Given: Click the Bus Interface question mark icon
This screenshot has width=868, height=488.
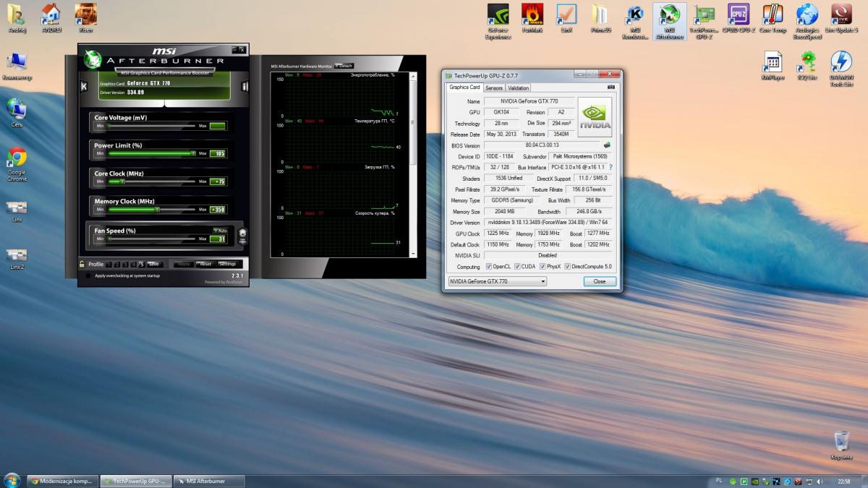Looking at the screenshot, I should [x=610, y=167].
